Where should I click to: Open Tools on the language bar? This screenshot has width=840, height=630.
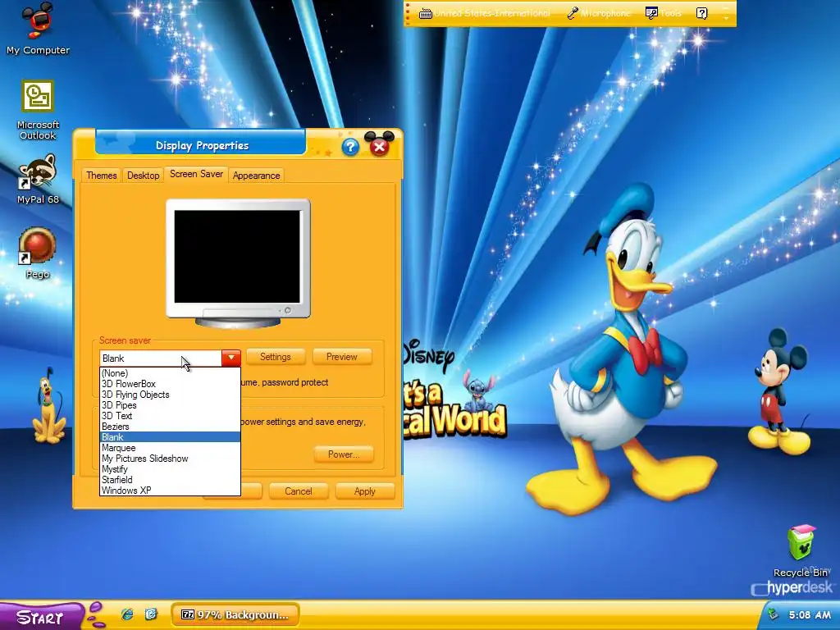(x=663, y=13)
